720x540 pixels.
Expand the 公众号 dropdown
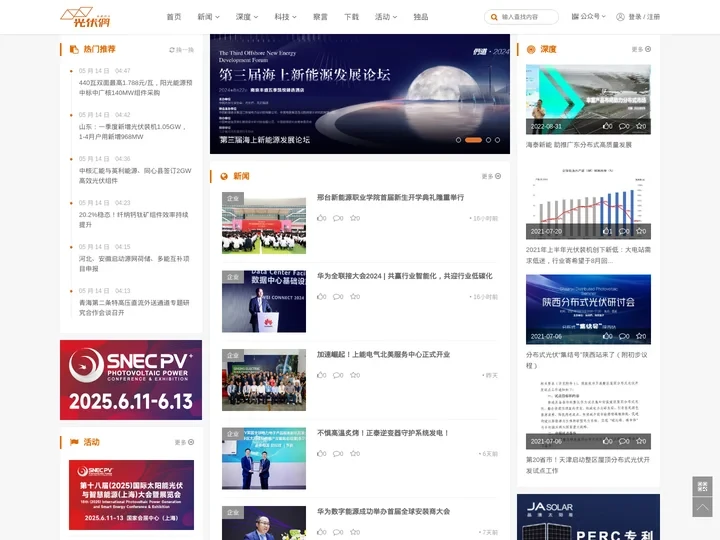pyautogui.click(x=589, y=17)
